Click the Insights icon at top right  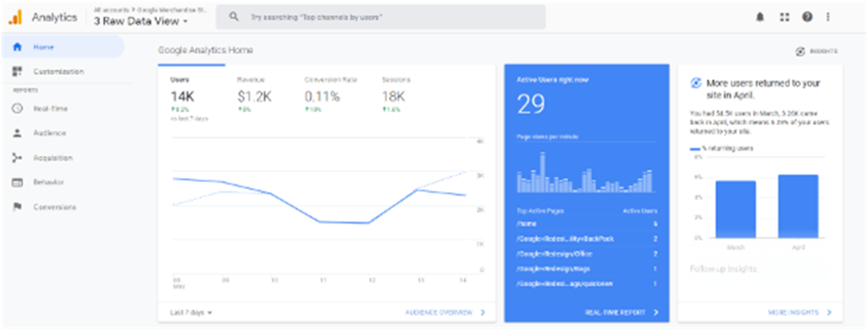(x=801, y=51)
